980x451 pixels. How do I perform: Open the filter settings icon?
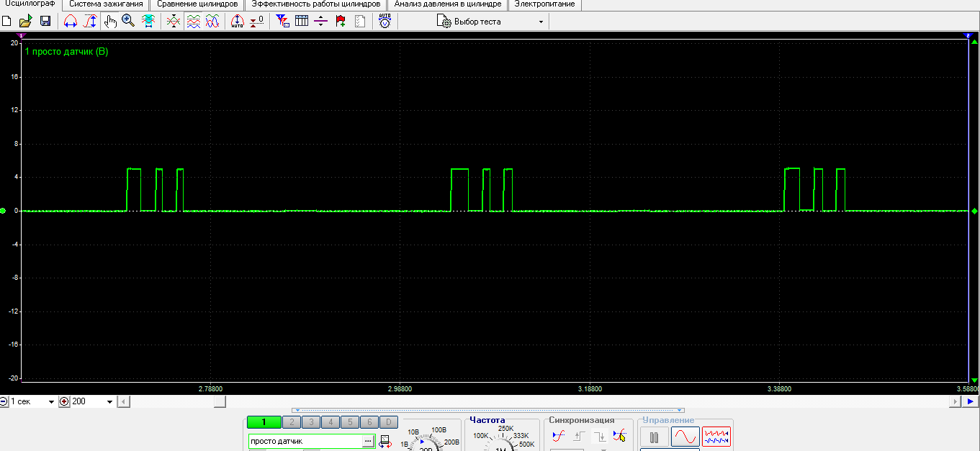pos(283,22)
